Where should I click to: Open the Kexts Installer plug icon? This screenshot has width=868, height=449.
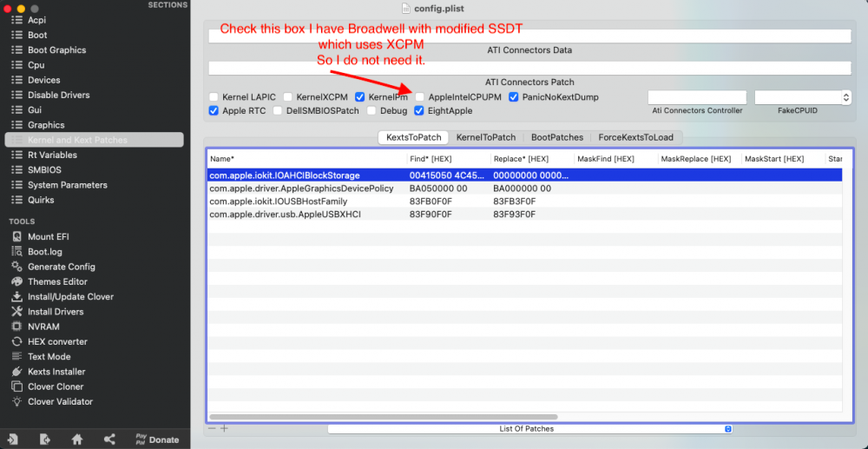[17, 371]
